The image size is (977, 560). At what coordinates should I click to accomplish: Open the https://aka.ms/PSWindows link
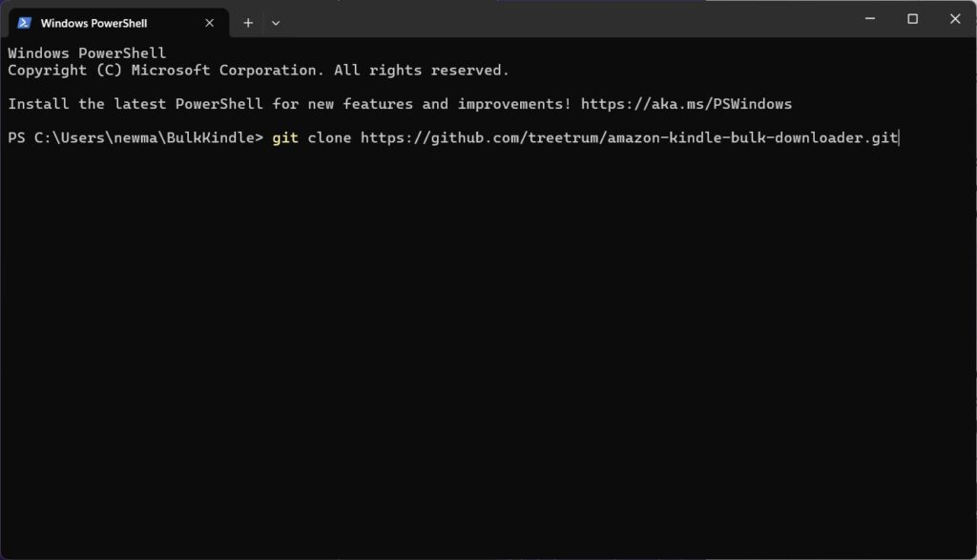click(x=686, y=104)
